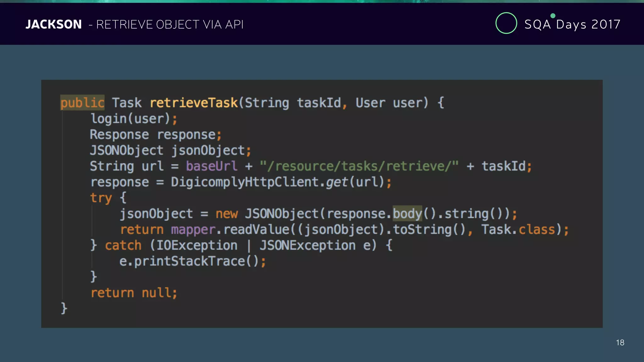The height and width of the screenshot is (362, 644).
Task: Click the 'baseUrl' variable
Action: [212, 166]
